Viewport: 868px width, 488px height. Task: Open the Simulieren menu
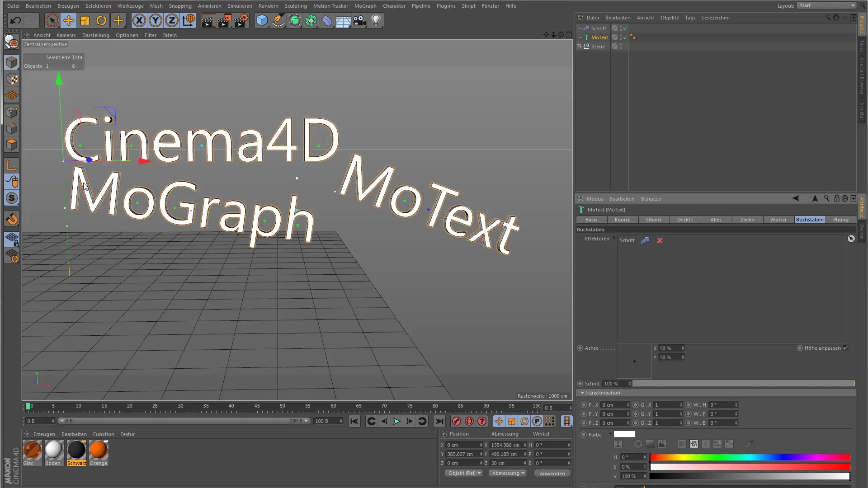(240, 6)
